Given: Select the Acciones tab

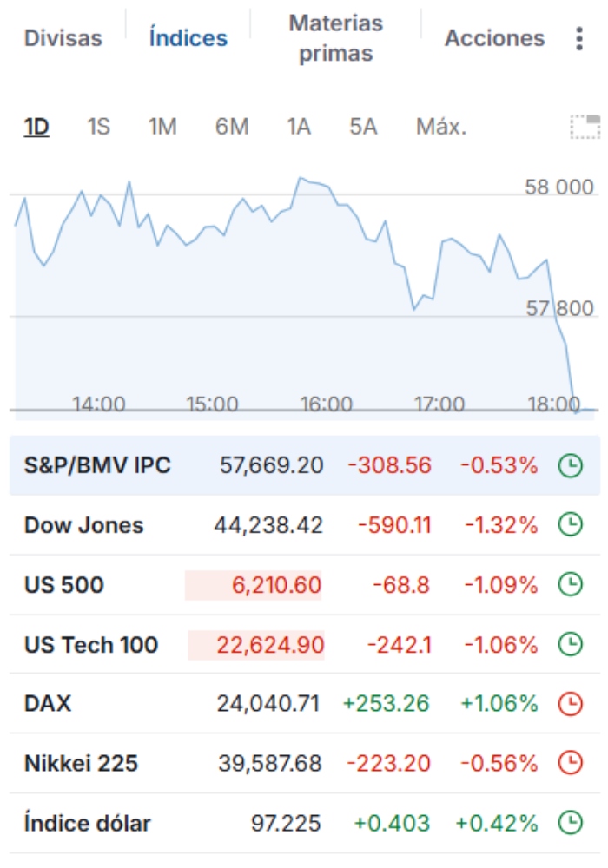Looking at the screenshot, I should click(494, 39).
